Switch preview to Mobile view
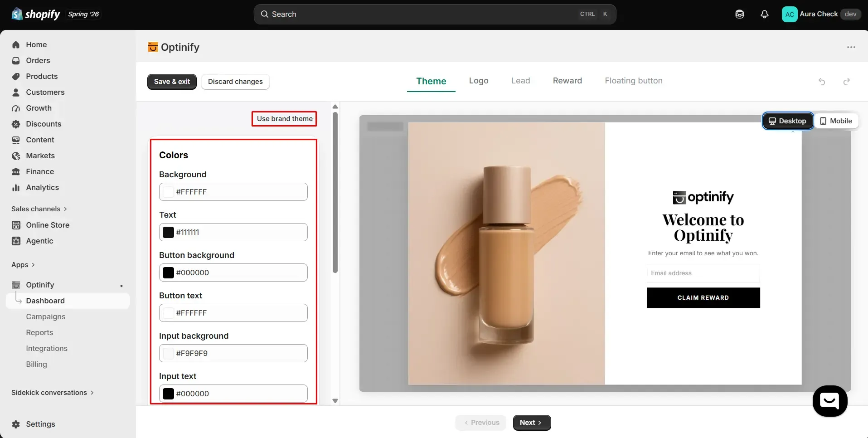This screenshot has width=868, height=438. click(836, 121)
